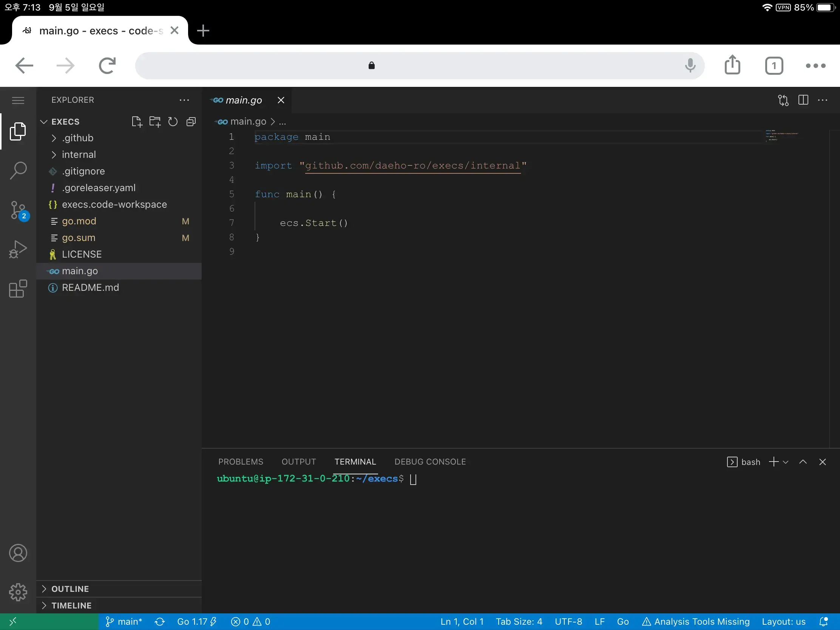Expand the OUTLINE section
The width and height of the screenshot is (840, 630).
click(x=70, y=588)
